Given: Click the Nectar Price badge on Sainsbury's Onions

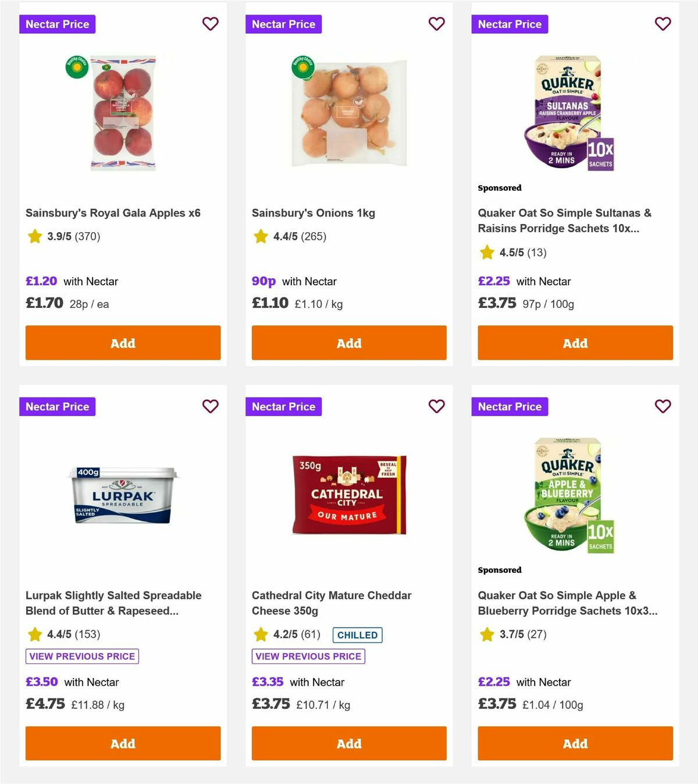Looking at the screenshot, I should click(x=284, y=24).
